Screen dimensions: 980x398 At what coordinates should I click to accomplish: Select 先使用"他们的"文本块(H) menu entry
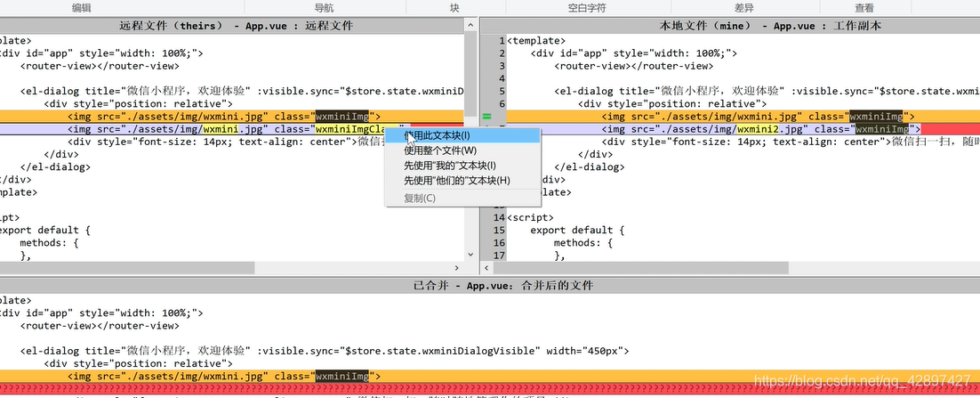(462, 180)
